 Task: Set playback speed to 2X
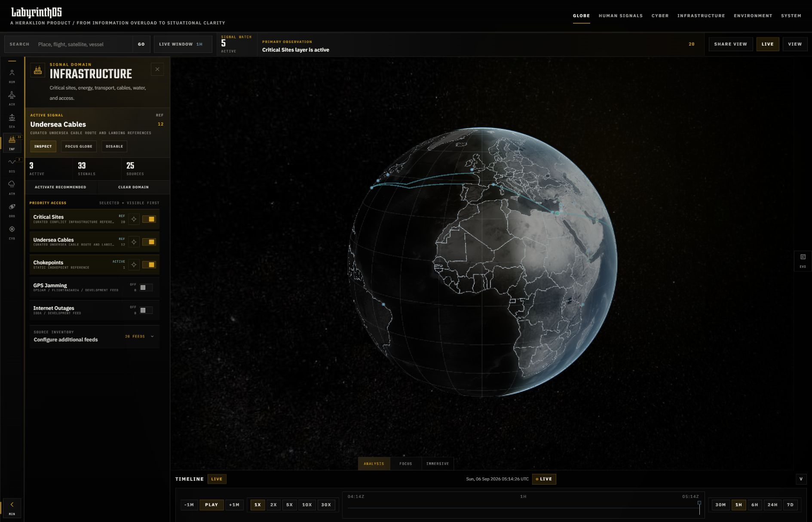pos(273,505)
